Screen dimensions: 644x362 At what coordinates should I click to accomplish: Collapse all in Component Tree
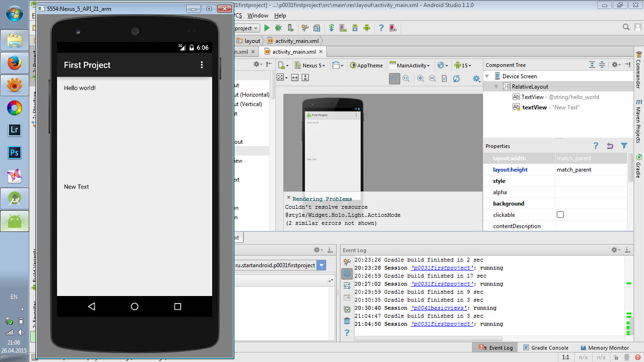[x=602, y=65]
